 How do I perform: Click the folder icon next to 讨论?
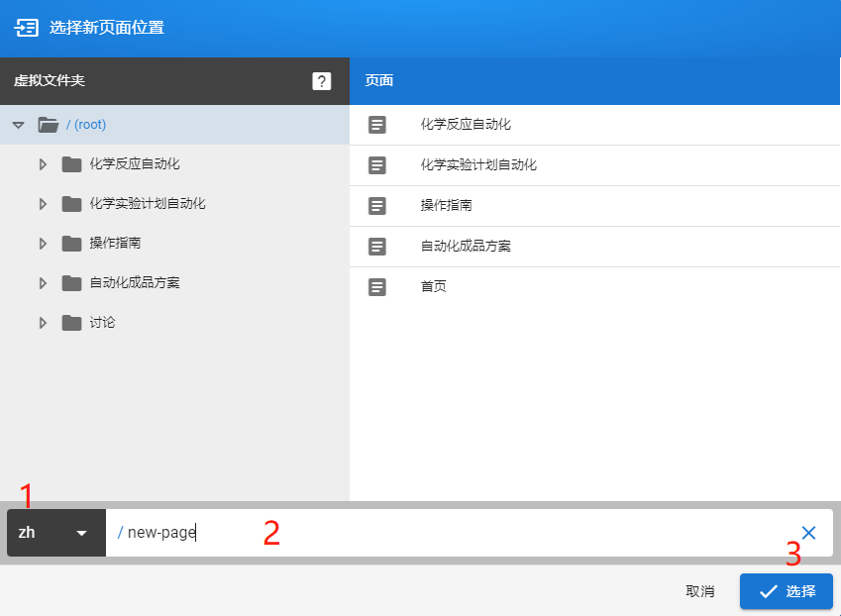71,322
